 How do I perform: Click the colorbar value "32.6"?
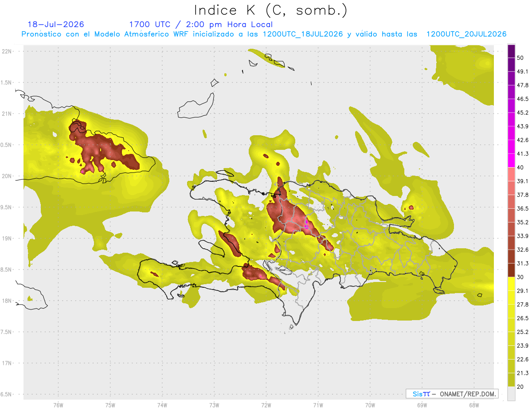(x=523, y=250)
